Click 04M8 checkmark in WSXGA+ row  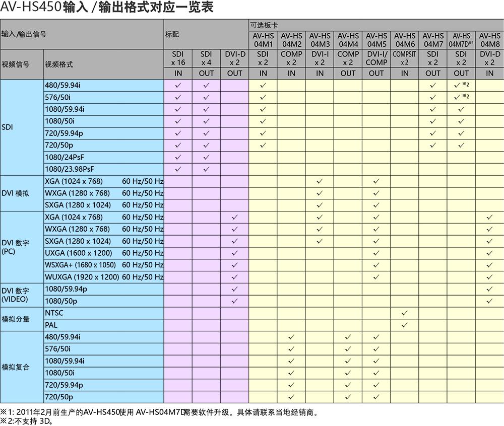pos(489,265)
